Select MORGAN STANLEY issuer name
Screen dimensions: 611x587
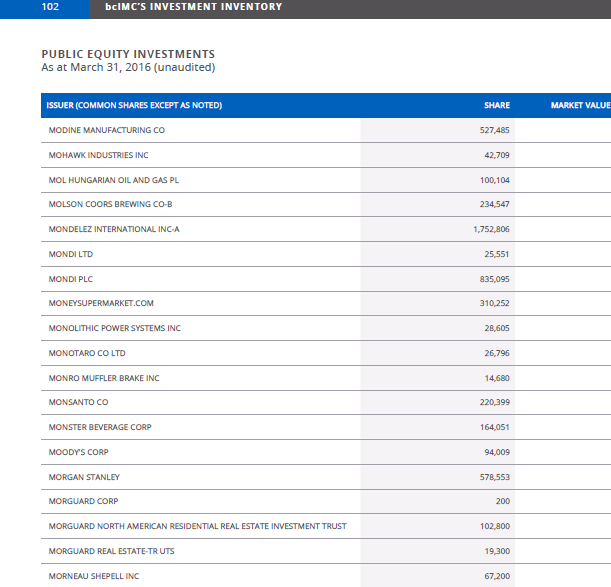(84, 477)
